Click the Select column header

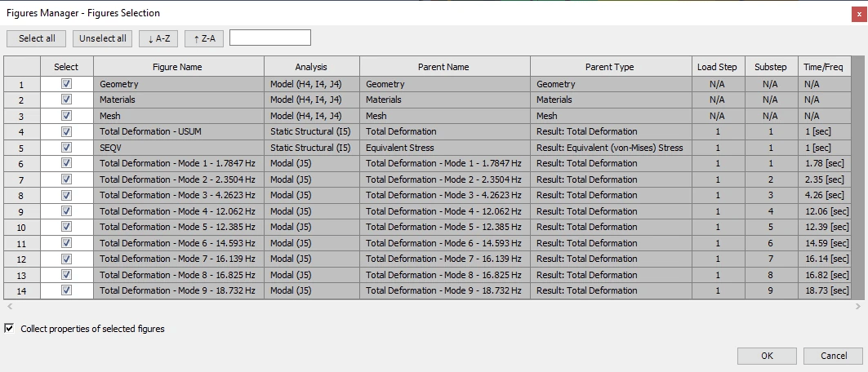point(66,66)
